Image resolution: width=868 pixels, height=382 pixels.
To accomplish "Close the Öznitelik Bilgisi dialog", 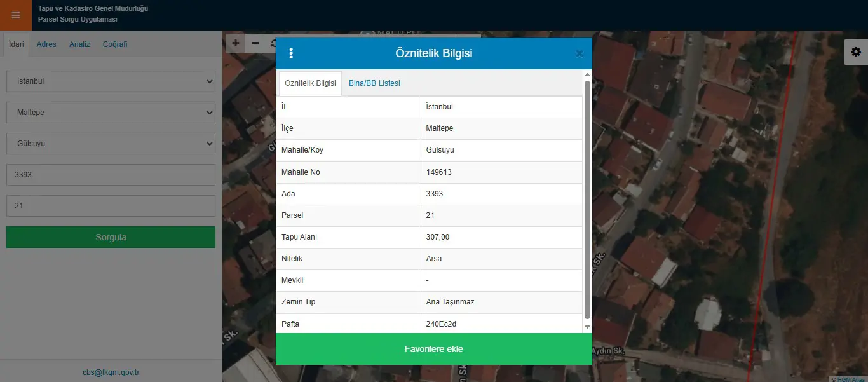I will click(580, 53).
